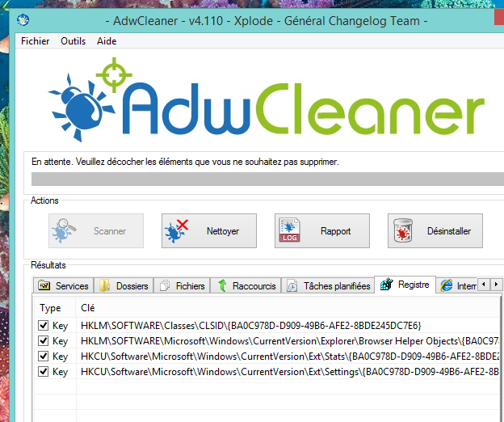The width and height of the screenshot is (504, 422).
Task: Switch to the Services tab
Action: [63, 285]
